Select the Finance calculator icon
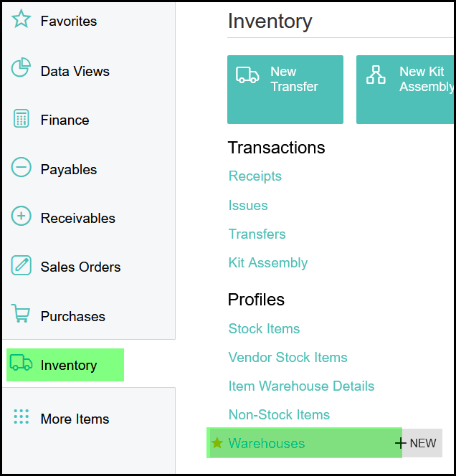The image size is (456, 476). [22, 119]
